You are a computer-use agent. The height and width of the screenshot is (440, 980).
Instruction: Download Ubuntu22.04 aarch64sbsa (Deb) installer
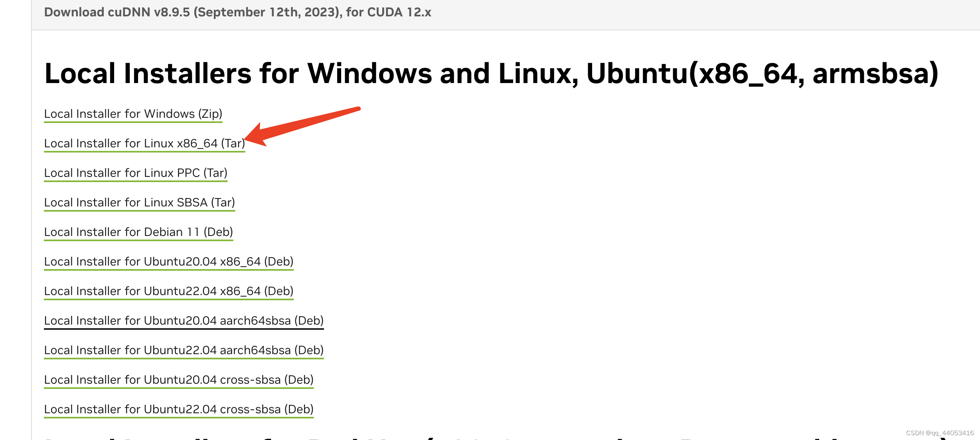tap(183, 350)
